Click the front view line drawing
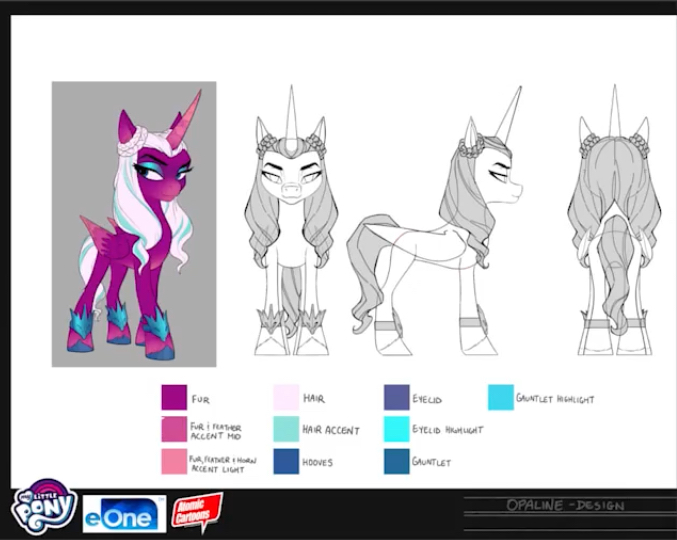 [x=291, y=221]
